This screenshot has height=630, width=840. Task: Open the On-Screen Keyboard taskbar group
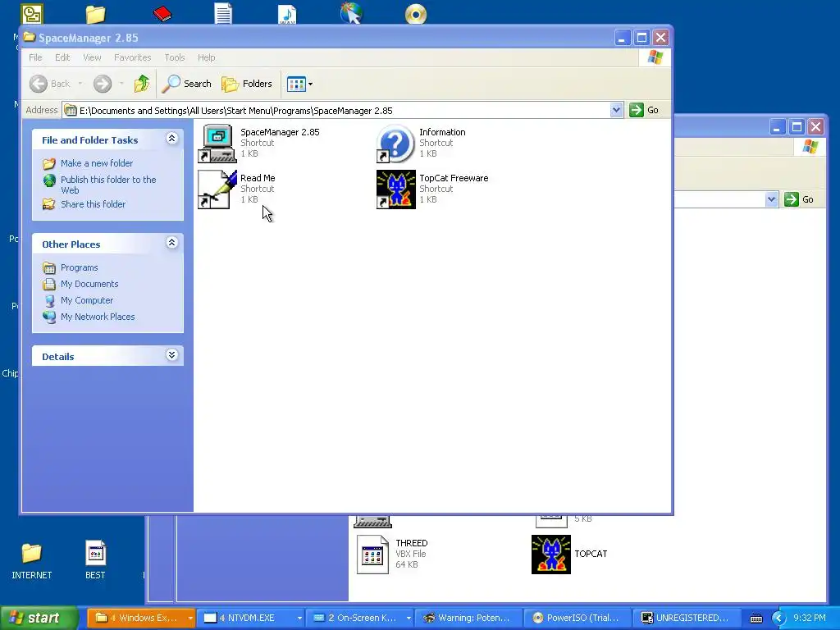click(x=361, y=618)
